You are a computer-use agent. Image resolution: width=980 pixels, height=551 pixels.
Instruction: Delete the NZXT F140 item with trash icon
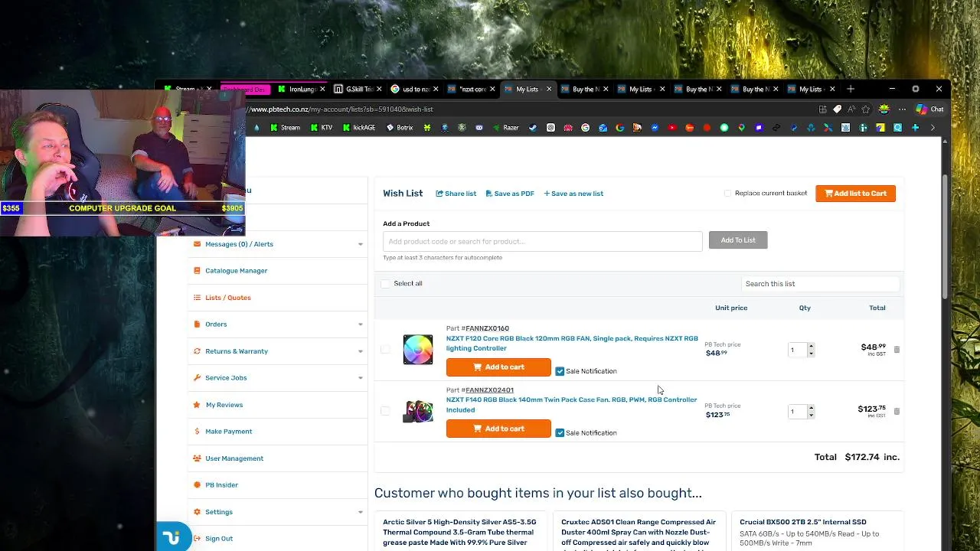897,411
